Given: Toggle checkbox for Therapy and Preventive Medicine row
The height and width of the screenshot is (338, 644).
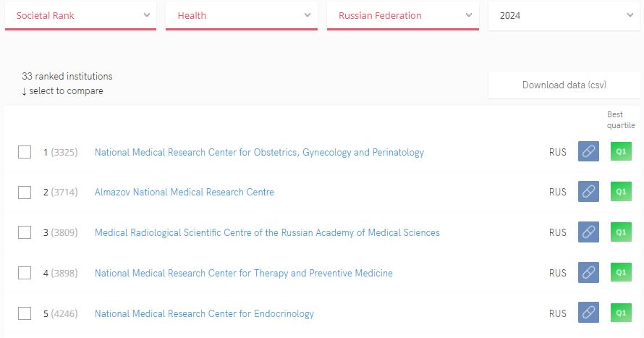Looking at the screenshot, I should 25,273.
